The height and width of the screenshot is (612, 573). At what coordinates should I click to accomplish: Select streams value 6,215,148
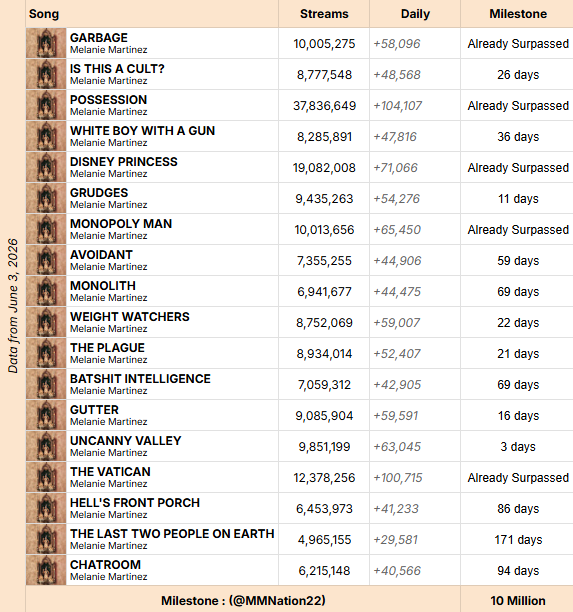click(x=324, y=571)
